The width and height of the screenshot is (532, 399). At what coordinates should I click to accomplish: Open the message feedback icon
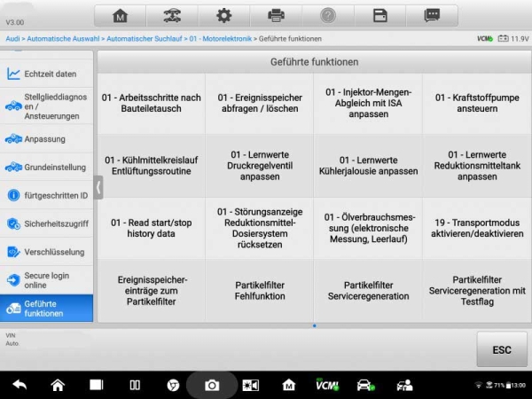pos(432,16)
